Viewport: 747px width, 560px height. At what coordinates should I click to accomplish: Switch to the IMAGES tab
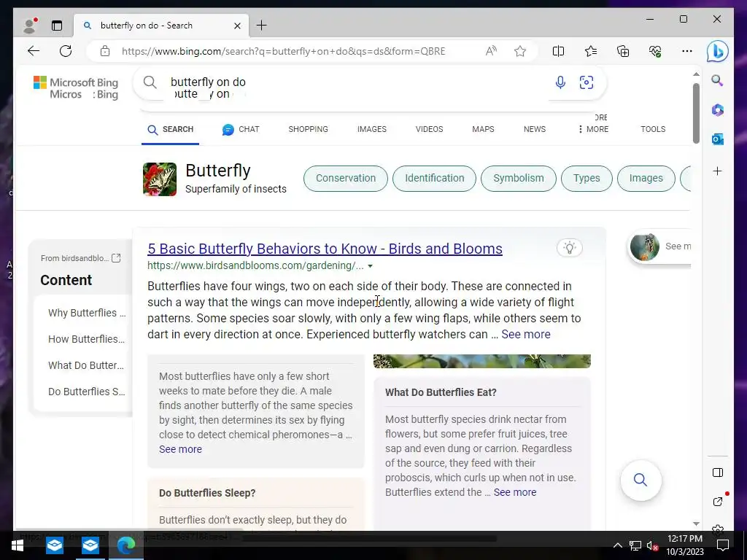pos(372,130)
